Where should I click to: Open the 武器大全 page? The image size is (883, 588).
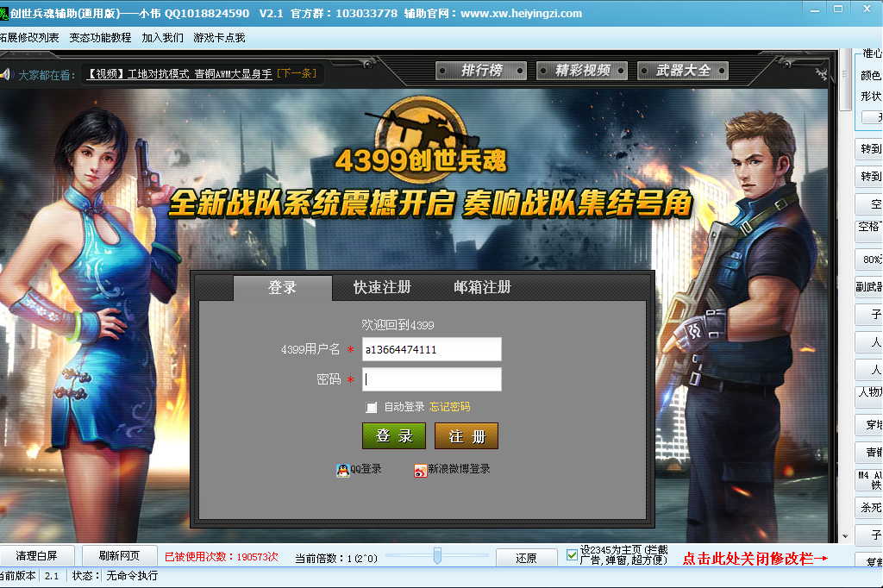[x=683, y=71]
